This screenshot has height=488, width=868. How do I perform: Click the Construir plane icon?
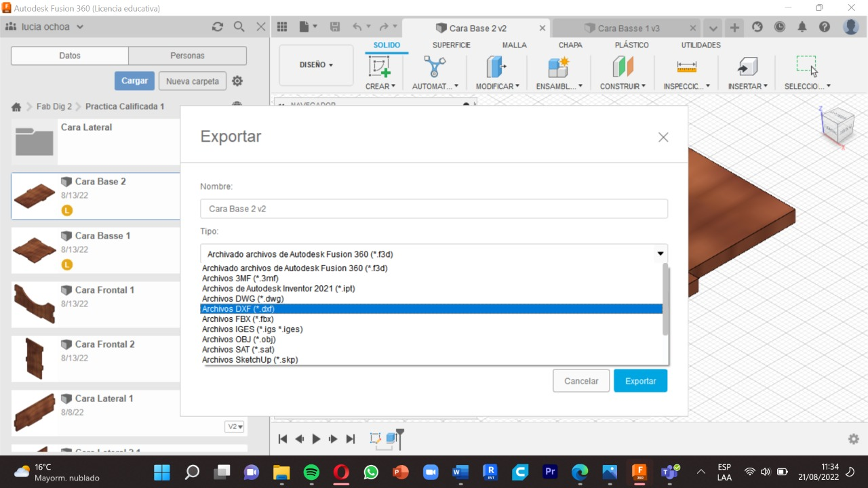click(x=623, y=66)
